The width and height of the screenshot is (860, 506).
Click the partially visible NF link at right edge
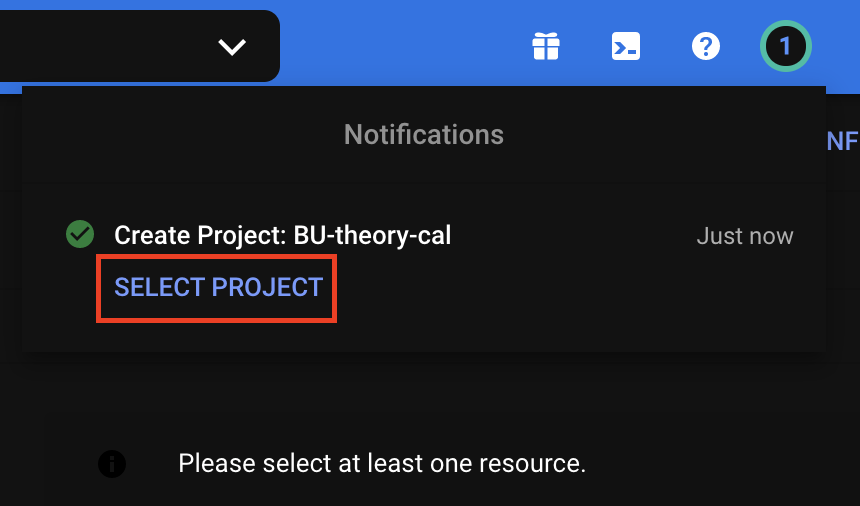[x=842, y=141]
